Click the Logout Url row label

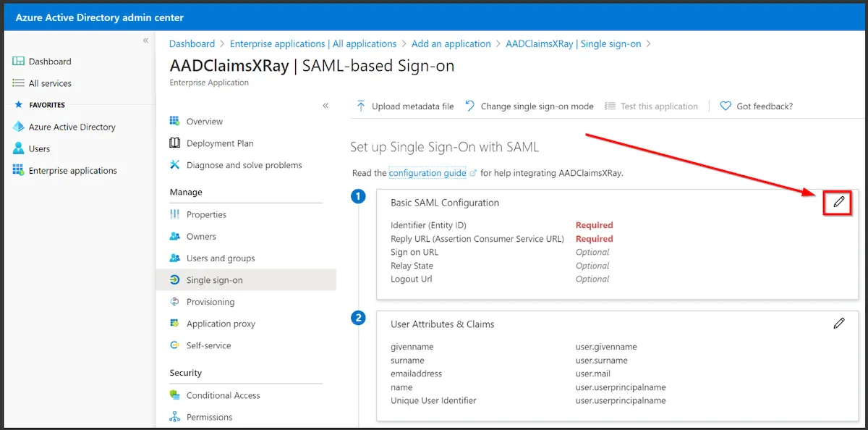pyautogui.click(x=412, y=279)
